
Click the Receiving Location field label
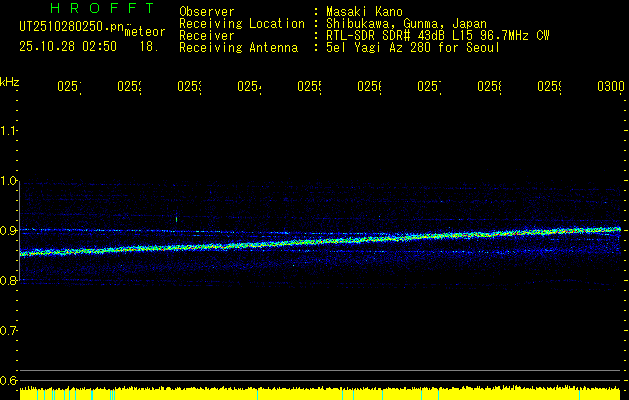241,23
